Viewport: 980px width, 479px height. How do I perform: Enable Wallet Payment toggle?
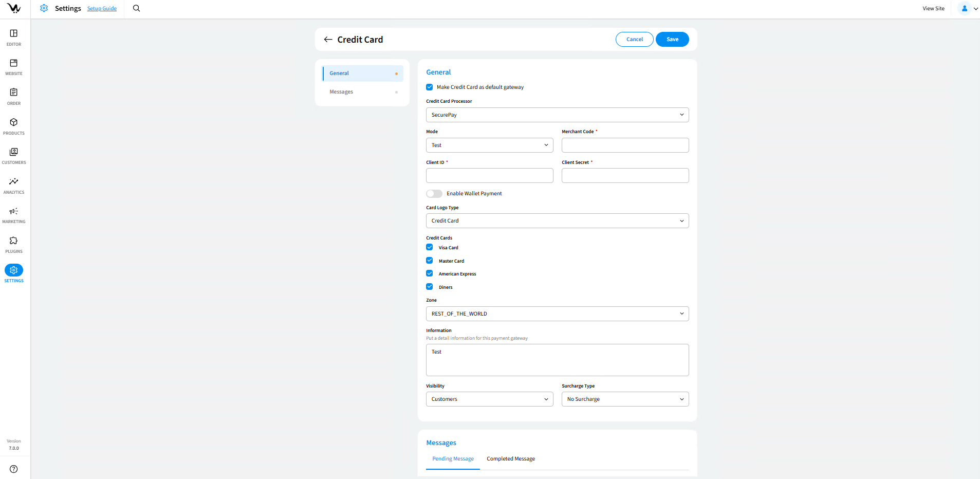(x=434, y=194)
